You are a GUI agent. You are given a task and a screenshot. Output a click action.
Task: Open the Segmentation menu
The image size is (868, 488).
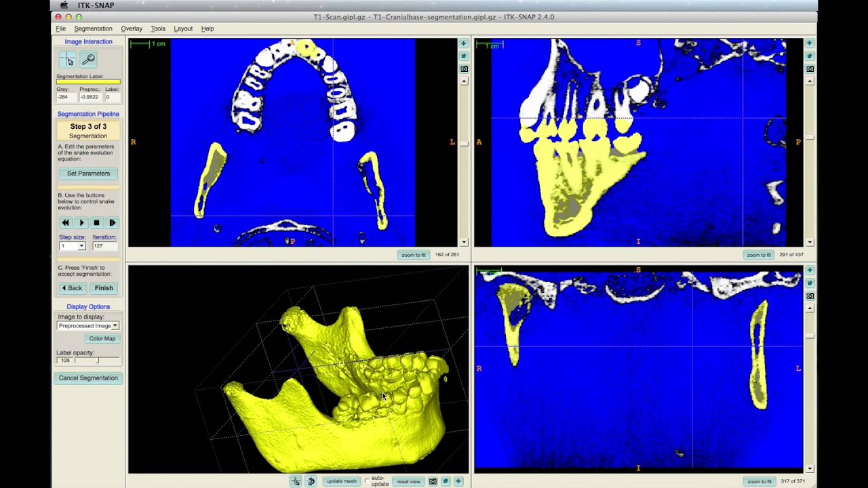click(94, 28)
